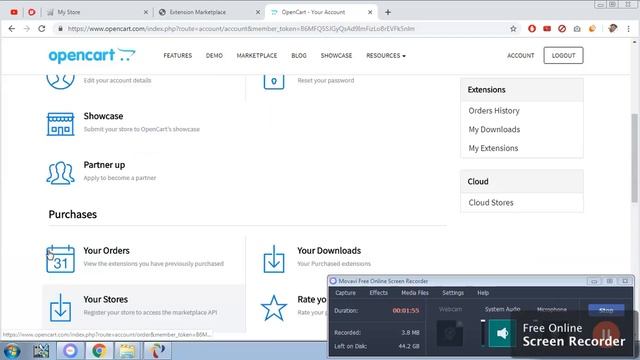
Task: Open Orders History in the Extensions sidebar
Action: [x=494, y=111]
